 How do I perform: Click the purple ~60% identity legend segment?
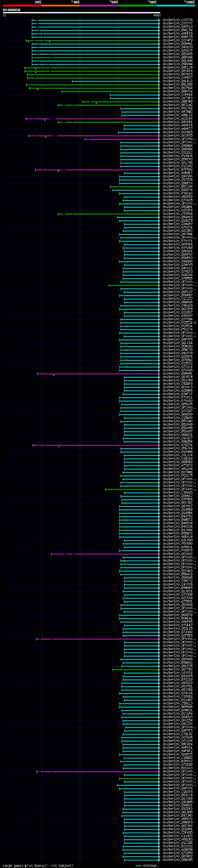click(99, 5)
